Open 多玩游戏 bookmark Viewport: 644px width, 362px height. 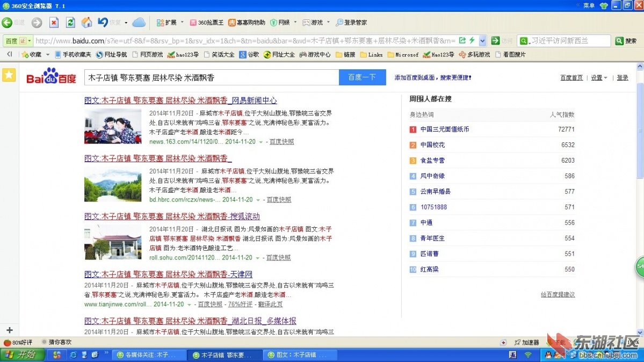[474, 54]
